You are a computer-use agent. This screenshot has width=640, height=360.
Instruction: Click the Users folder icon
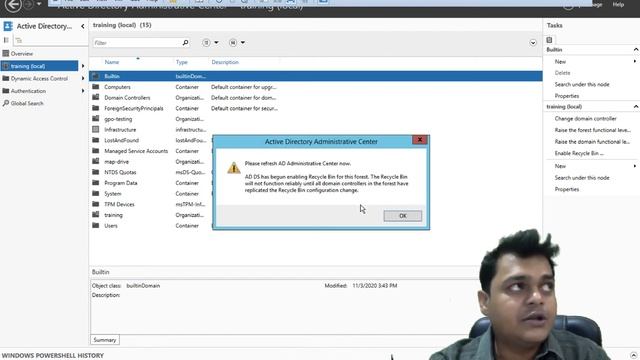click(x=96, y=225)
